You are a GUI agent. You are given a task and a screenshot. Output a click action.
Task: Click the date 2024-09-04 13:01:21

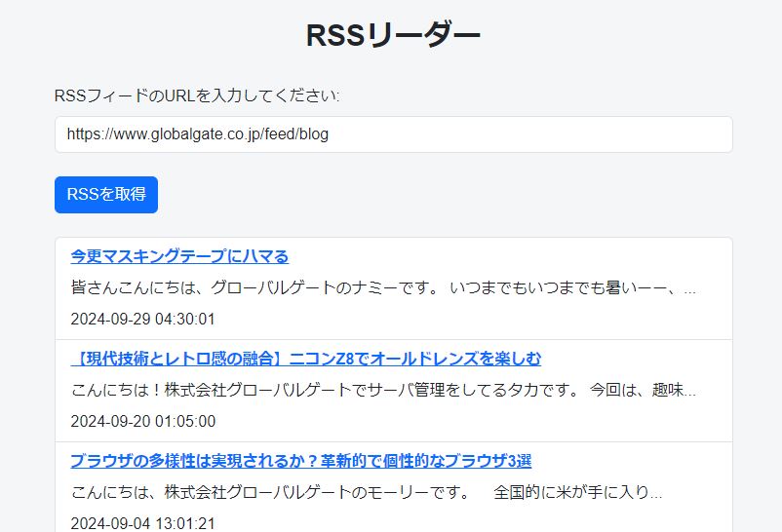tap(142, 523)
